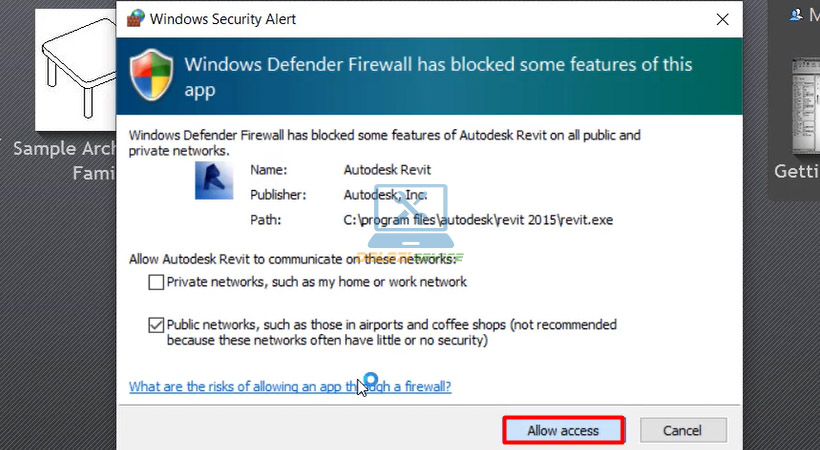Enable the Private networks checkbox
The height and width of the screenshot is (450, 820).
click(156, 282)
